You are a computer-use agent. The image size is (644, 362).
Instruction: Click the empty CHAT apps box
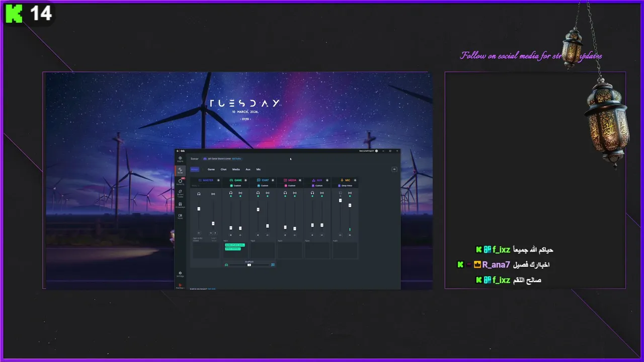263,250
